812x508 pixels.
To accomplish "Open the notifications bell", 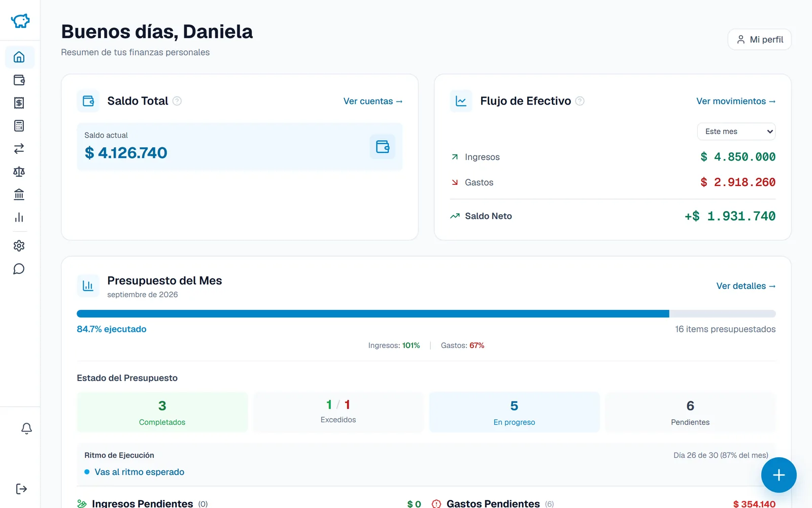I will (26, 429).
